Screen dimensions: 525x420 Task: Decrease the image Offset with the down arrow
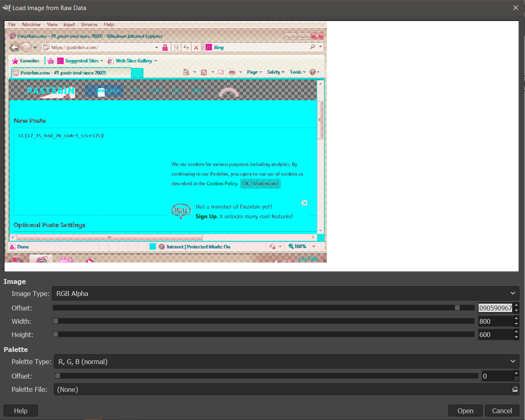click(x=516, y=310)
